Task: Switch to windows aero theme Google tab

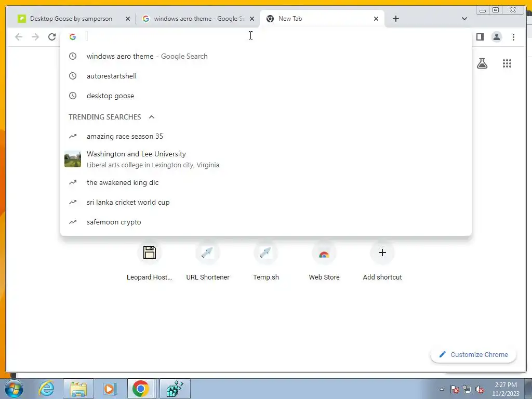Action: pos(198,19)
